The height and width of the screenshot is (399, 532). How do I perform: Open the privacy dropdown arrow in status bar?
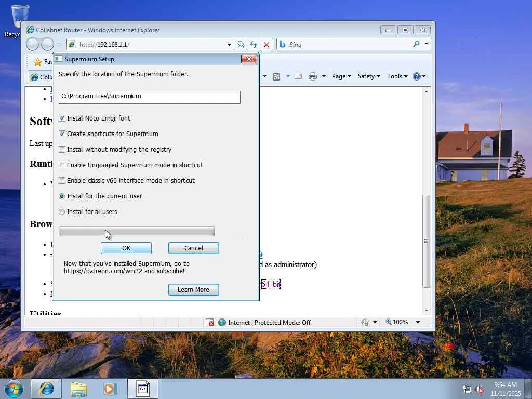coord(375,322)
